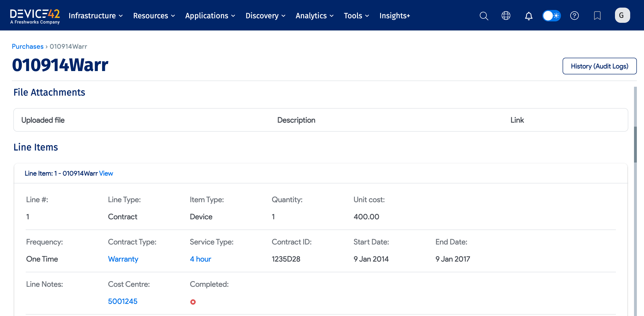
Task: Go to Insights+ menu item
Action: click(394, 16)
